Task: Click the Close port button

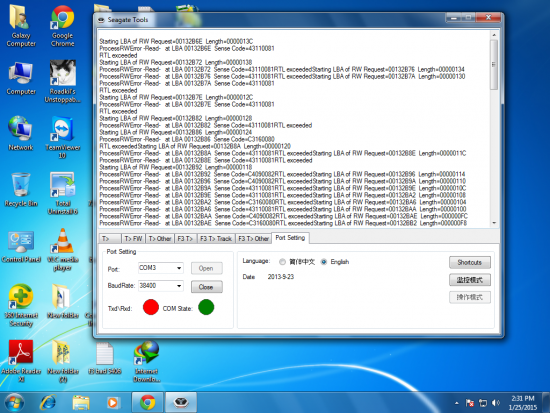Action: click(x=207, y=287)
